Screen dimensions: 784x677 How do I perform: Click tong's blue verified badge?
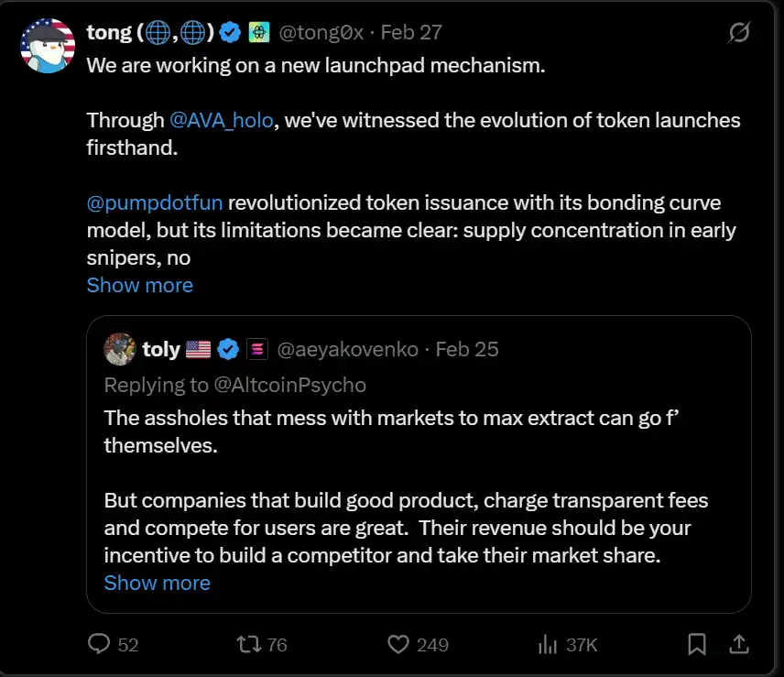pos(231,33)
